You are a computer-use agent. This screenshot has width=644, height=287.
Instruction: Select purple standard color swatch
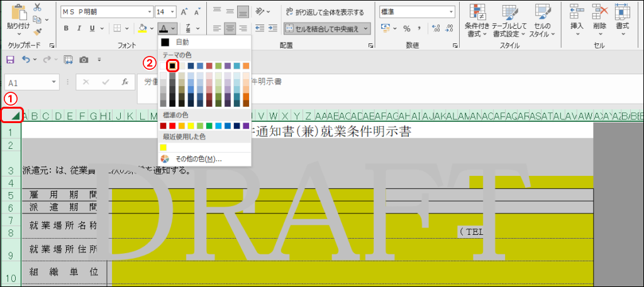246,126
